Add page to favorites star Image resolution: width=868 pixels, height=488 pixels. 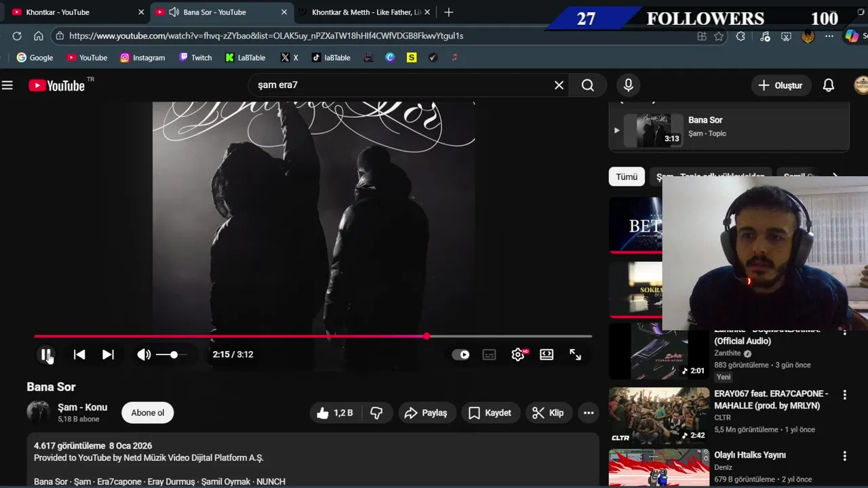point(719,37)
